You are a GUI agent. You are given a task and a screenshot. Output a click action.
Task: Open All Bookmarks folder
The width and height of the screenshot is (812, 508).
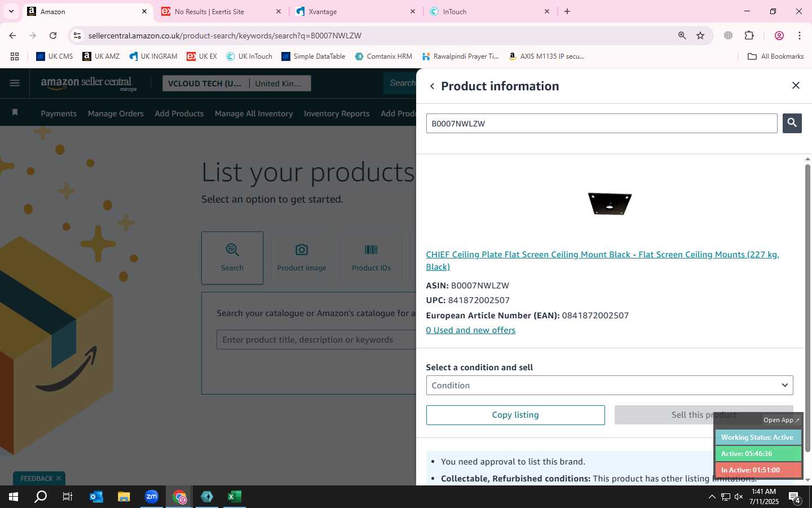pyautogui.click(x=776, y=56)
